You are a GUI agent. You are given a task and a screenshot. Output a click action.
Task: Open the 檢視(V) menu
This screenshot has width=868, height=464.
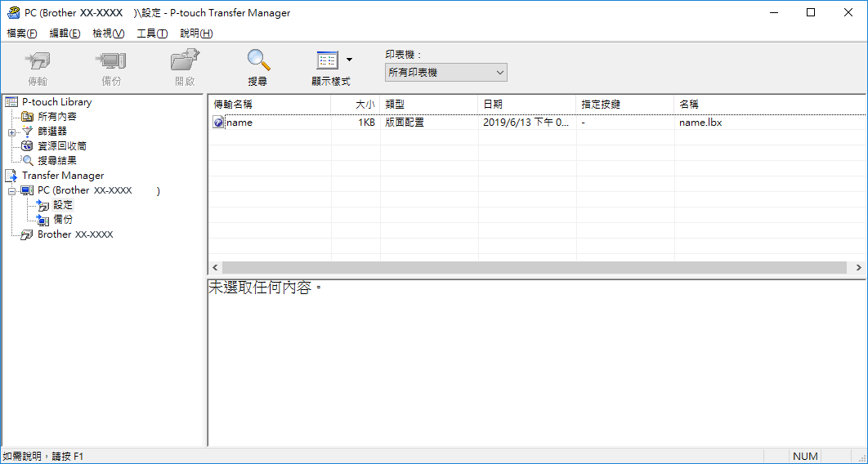(x=109, y=33)
